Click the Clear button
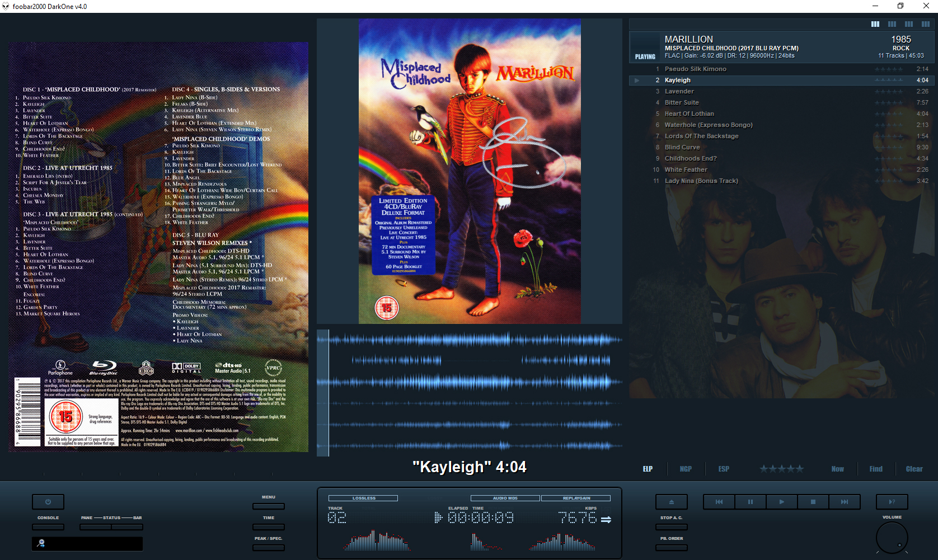 914,469
